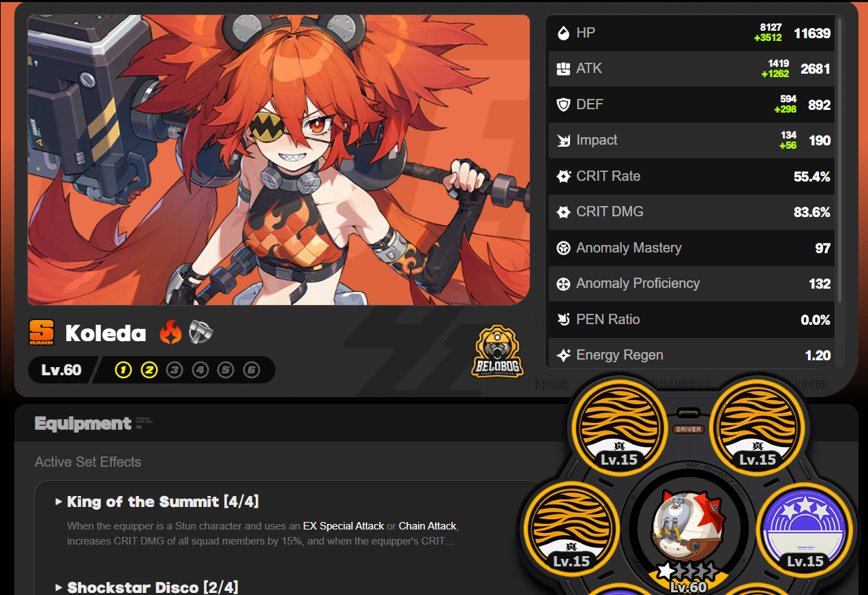Click the Energy Regen value 1.20
The width and height of the screenshot is (868, 595).
click(818, 355)
